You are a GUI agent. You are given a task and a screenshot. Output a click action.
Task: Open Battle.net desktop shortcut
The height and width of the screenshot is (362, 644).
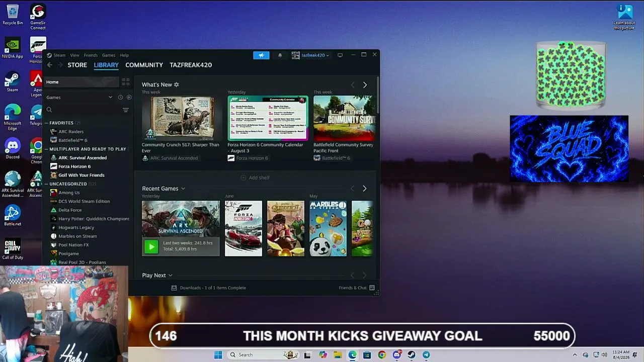click(13, 216)
